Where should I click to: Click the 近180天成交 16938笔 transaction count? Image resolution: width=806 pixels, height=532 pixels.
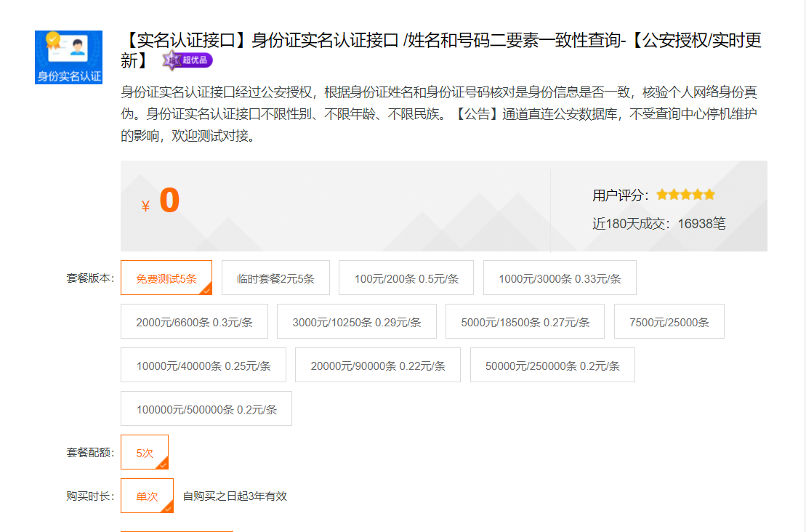658,224
